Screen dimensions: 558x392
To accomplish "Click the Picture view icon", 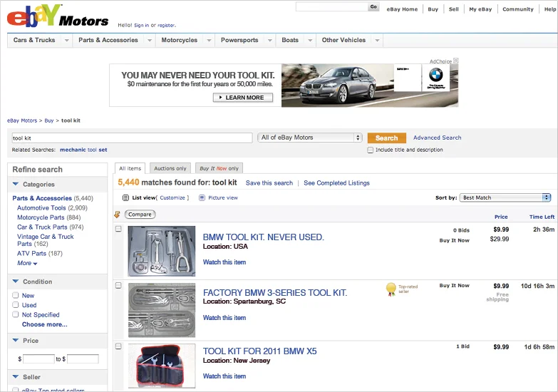I will click(x=202, y=197).
